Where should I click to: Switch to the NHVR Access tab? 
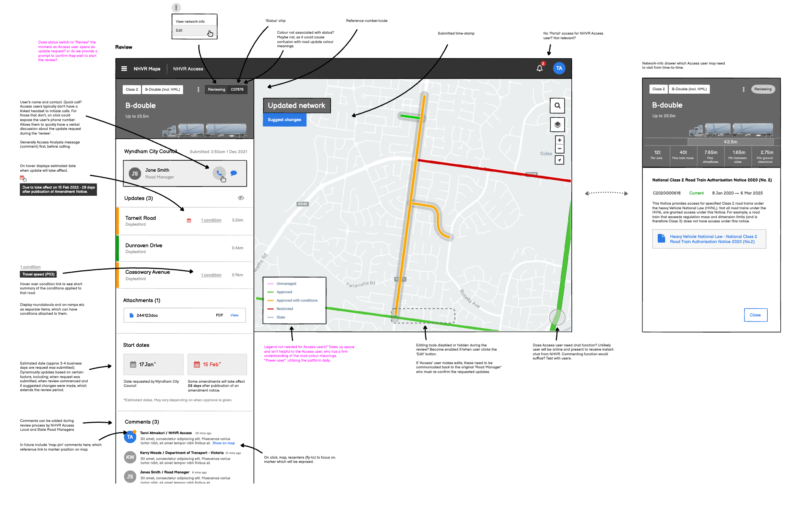[x=188, y=69]
